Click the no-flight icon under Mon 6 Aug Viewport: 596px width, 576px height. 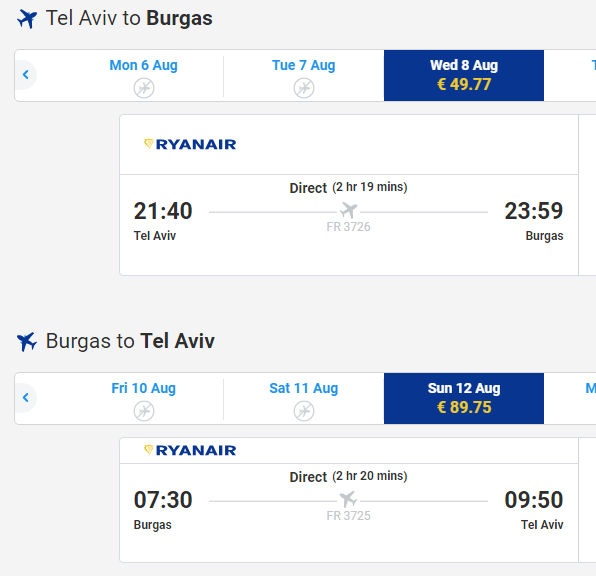(144, 88)
